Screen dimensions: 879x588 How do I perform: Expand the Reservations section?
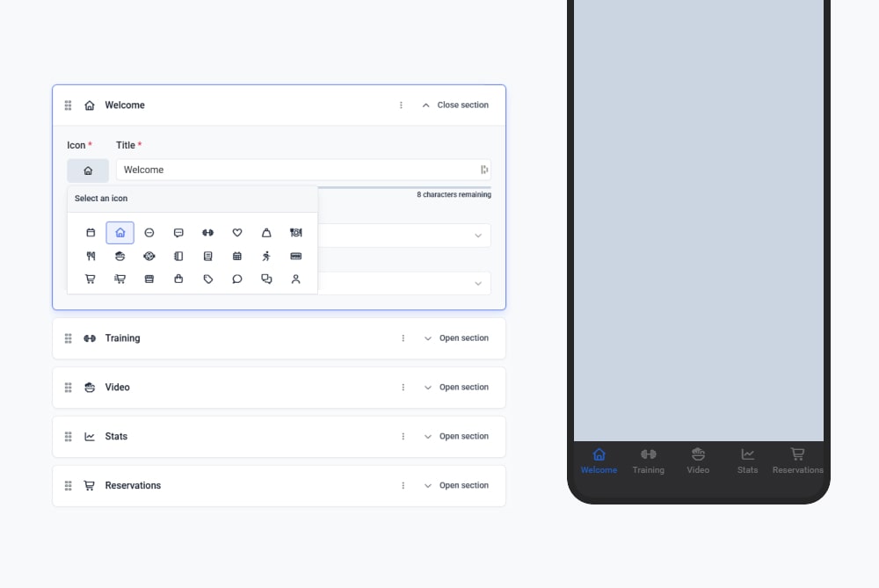456,485
